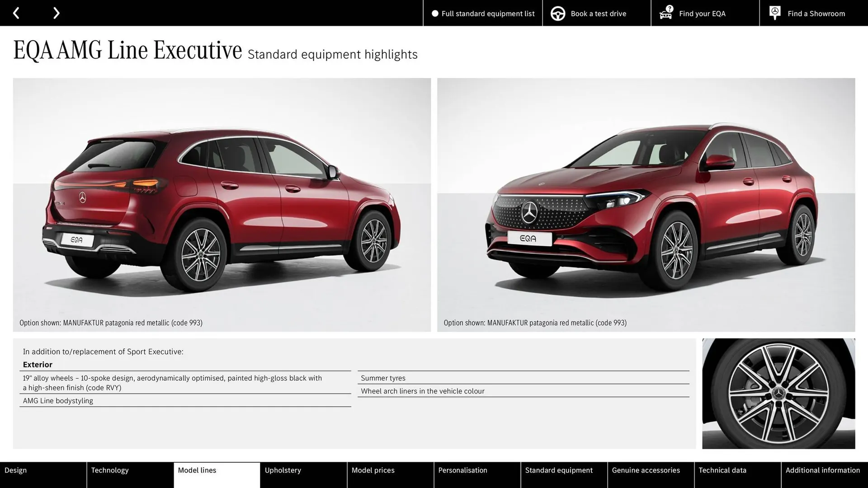
Task: Click the right forward-navigation chevron
Action: 56,13
